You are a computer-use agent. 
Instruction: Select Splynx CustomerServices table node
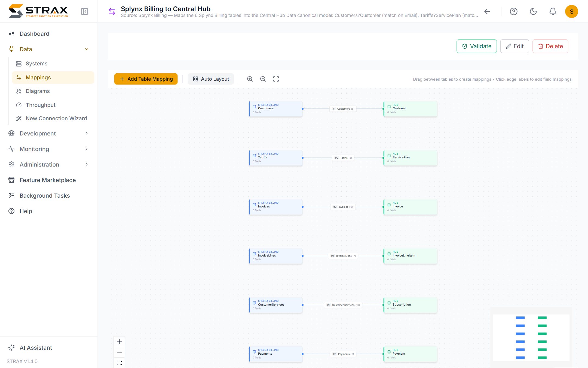point(275,305)
